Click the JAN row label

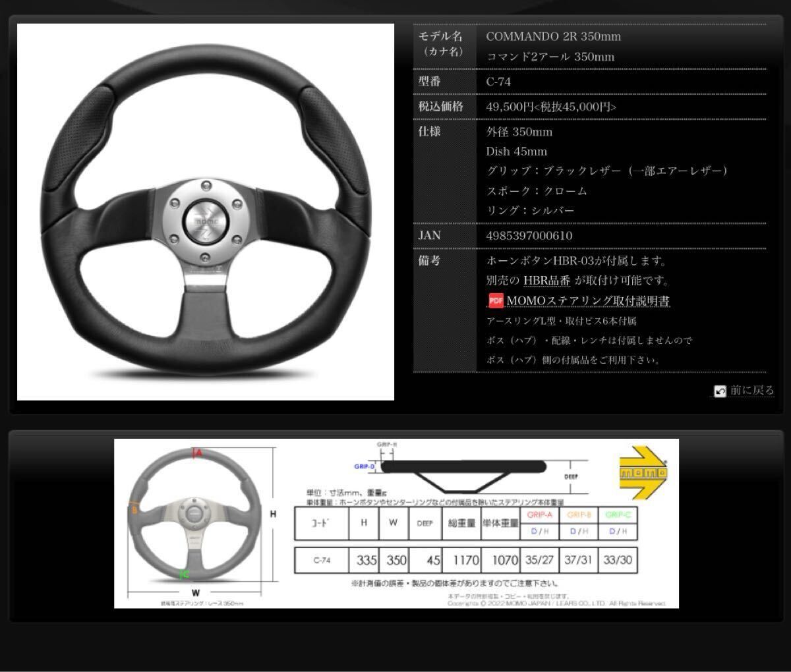click(429, 236)
